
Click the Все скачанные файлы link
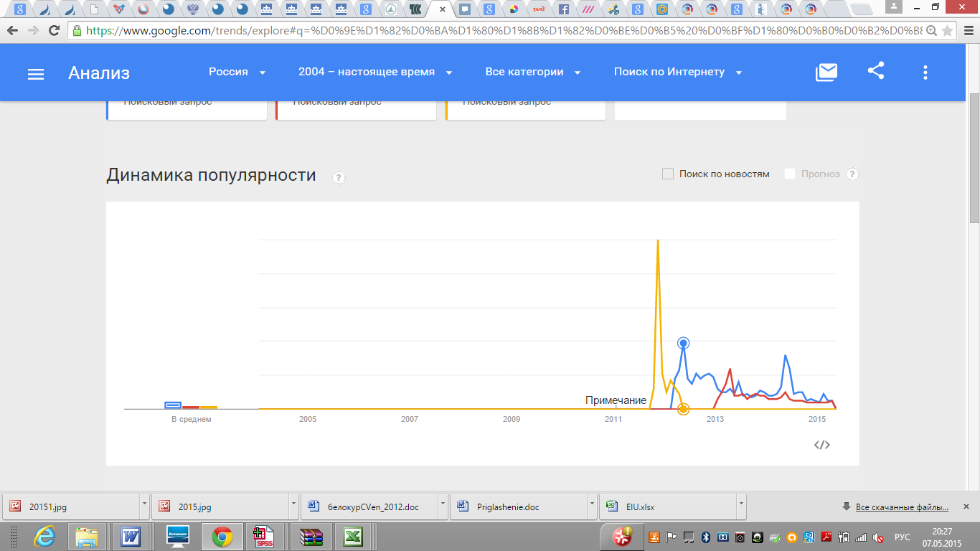[x=902, y=507]
